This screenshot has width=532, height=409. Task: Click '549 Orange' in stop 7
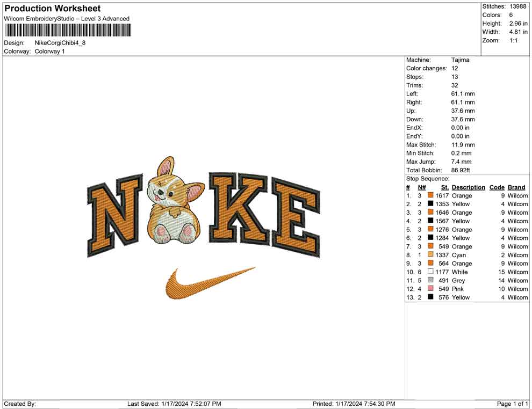(x=455, y=246)
